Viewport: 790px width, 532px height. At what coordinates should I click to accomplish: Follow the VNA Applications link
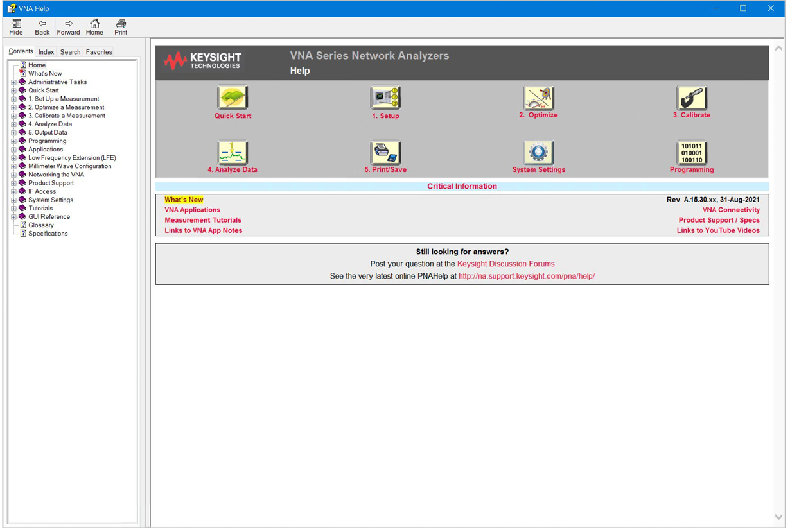click(192, 210)
